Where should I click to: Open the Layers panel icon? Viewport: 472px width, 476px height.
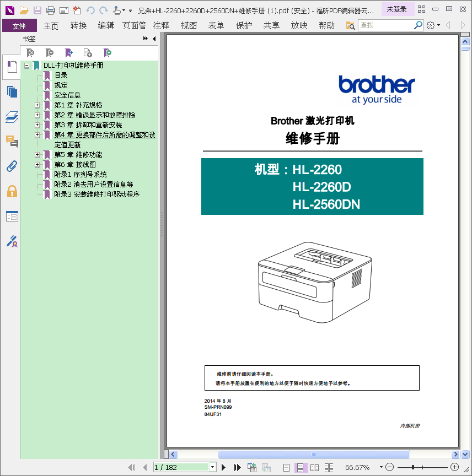[12, 117]
